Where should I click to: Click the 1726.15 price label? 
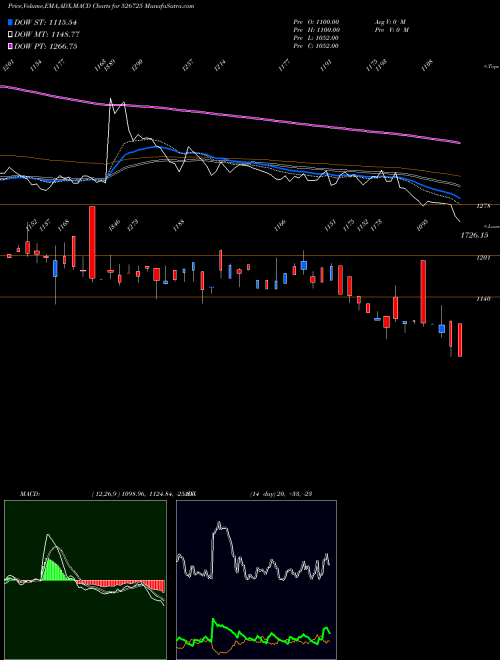(474, 235)
